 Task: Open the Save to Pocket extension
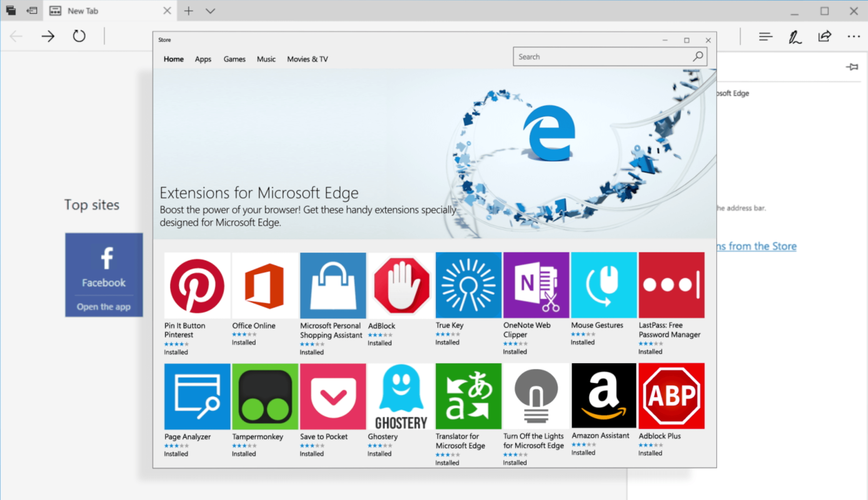[332, 397]
